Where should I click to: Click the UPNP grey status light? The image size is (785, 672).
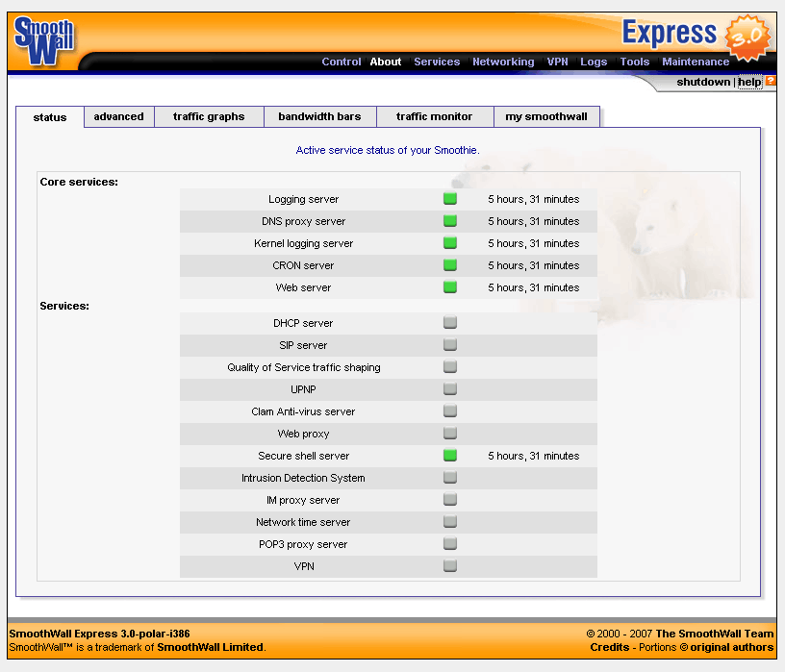(x=450, y=388)
